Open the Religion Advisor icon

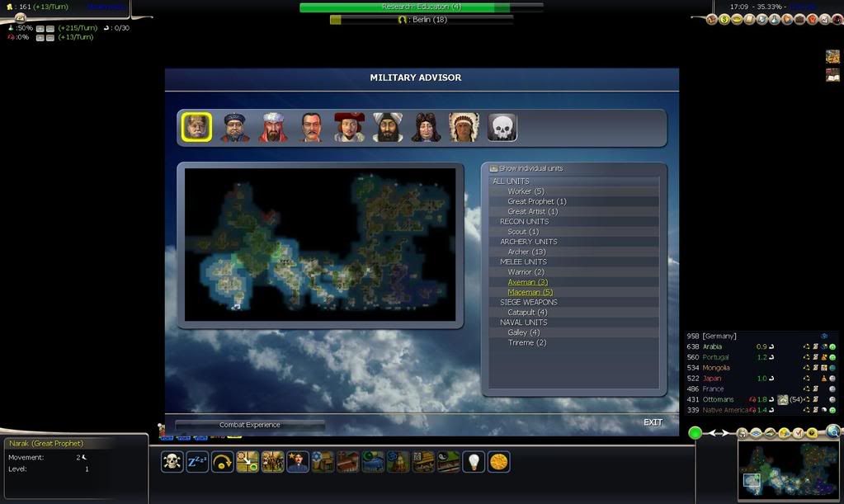[x=787, y=19]
